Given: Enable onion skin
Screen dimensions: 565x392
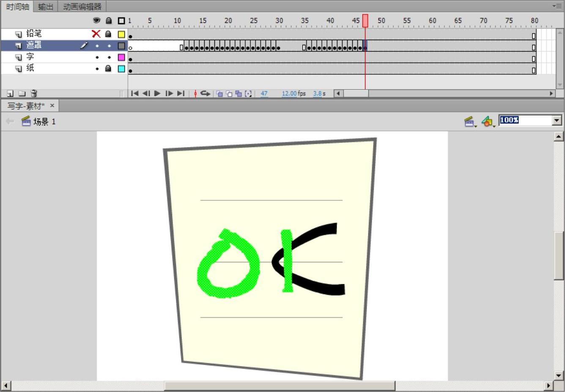Looking at the screenshot, I should click(x=219, y=94).
